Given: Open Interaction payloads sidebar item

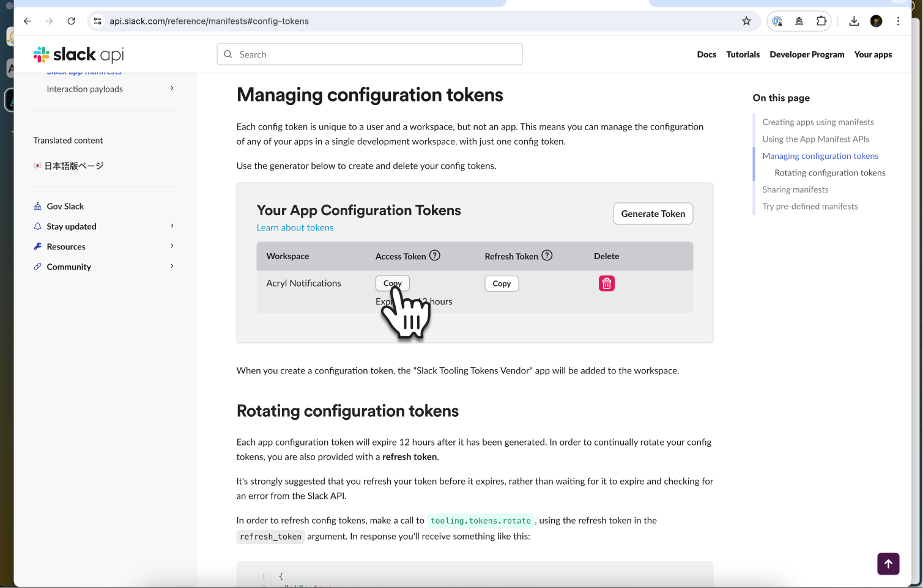Looking at the screenshot, I should (84, 89).
